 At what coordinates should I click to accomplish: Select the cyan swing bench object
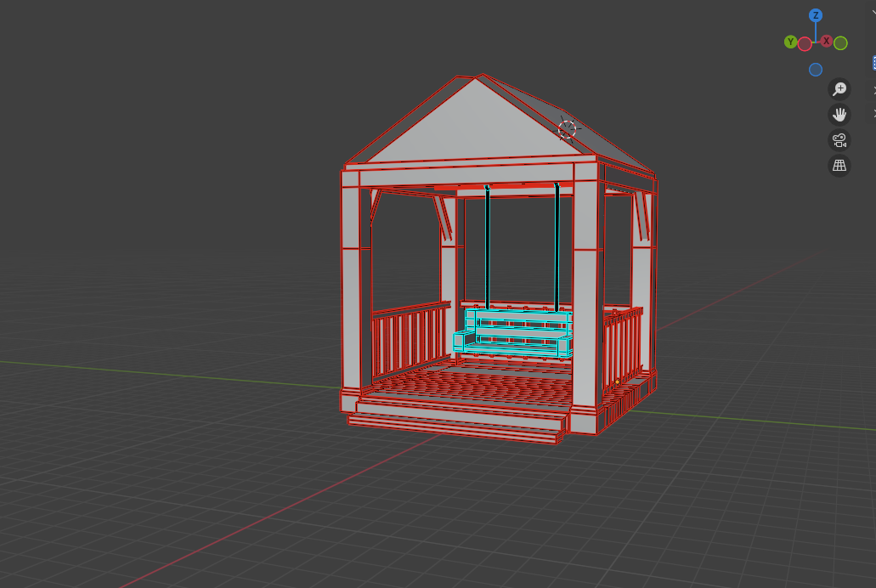tap(513, 333)
